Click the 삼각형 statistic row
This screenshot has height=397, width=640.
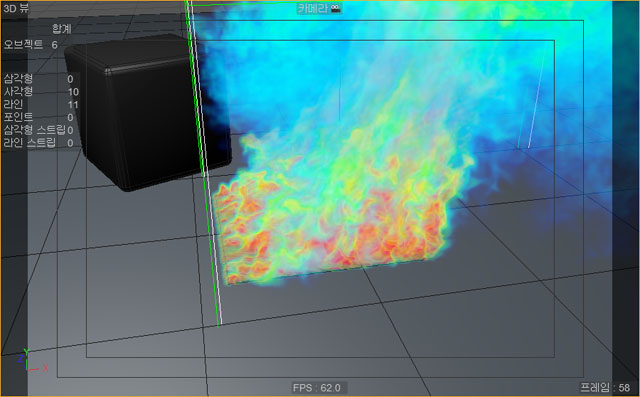coord(39,79)
